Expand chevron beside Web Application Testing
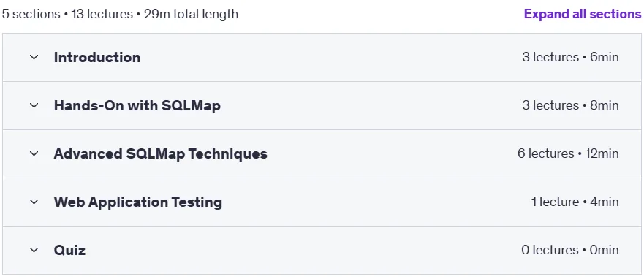This screenshot has height=277, width=644. [34, 202]
